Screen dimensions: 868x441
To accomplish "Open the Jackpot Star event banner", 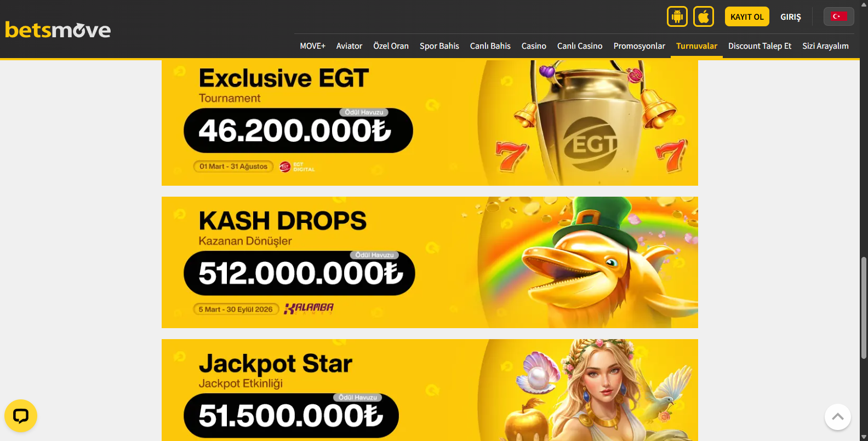I will [x=430, y=390].
